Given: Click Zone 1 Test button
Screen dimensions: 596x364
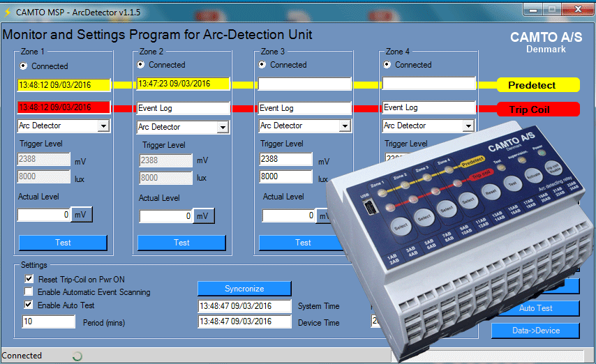Looking at the screenshot, I should click(63, 243).
